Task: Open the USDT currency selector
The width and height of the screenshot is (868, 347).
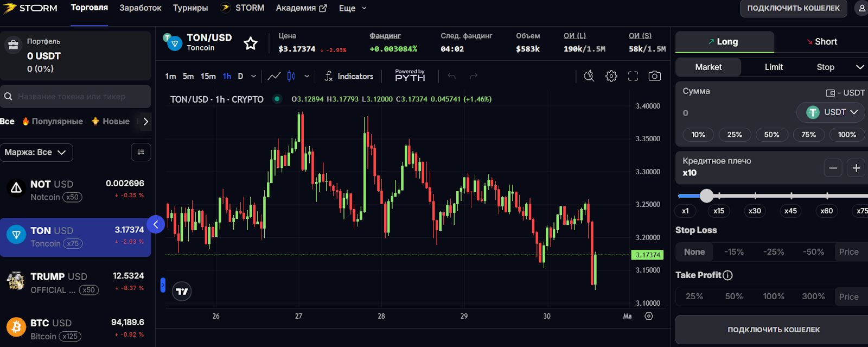Action: coord(832,112)
